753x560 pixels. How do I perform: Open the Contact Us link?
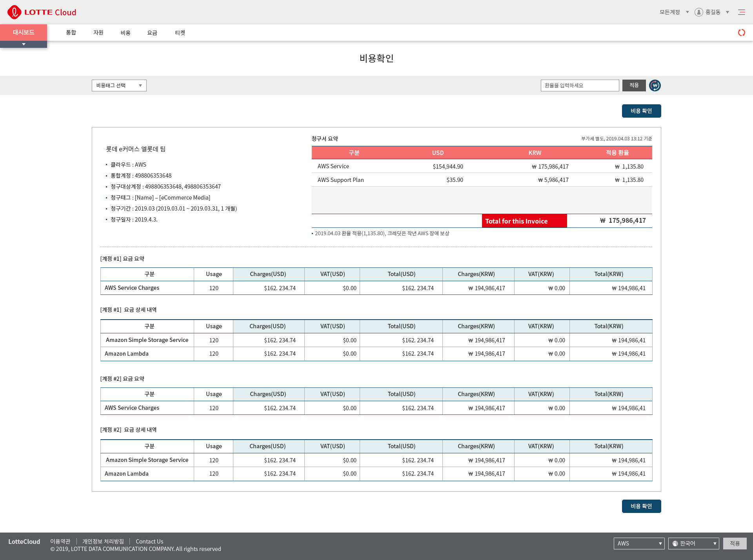click(149, 542)
